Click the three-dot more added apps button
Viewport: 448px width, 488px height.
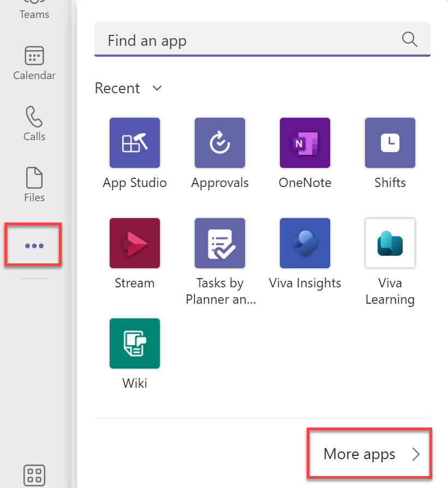[33, 245]
